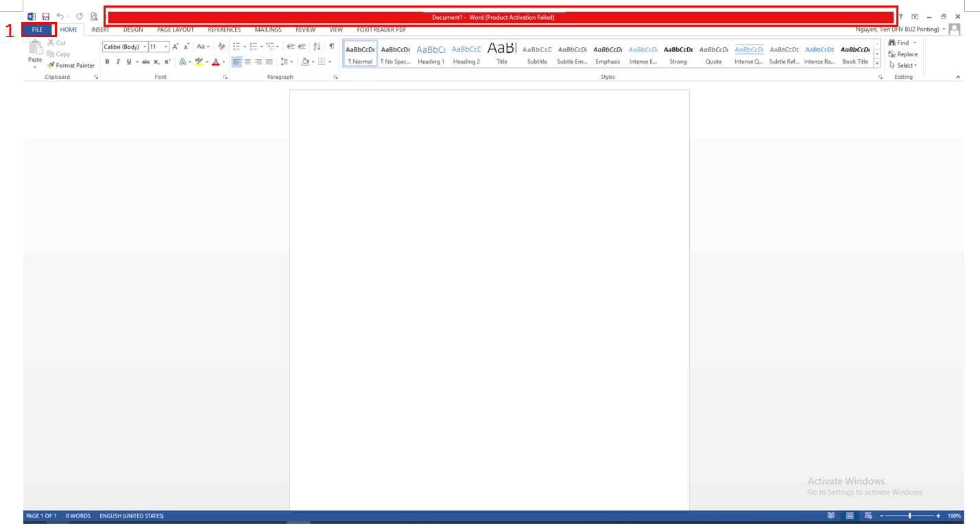Clear all formatting
This screenshot has width=980, height=532.
click(x=222, y=47)
